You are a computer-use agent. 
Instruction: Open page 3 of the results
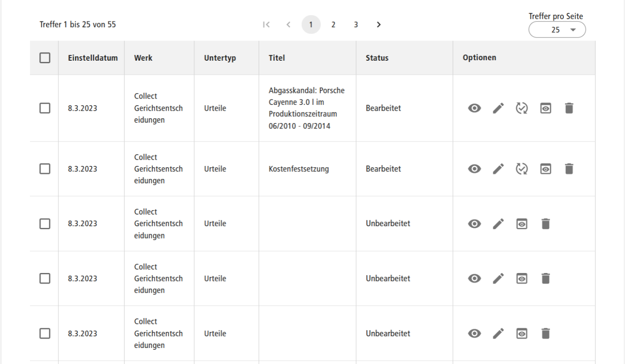(355, 25)
